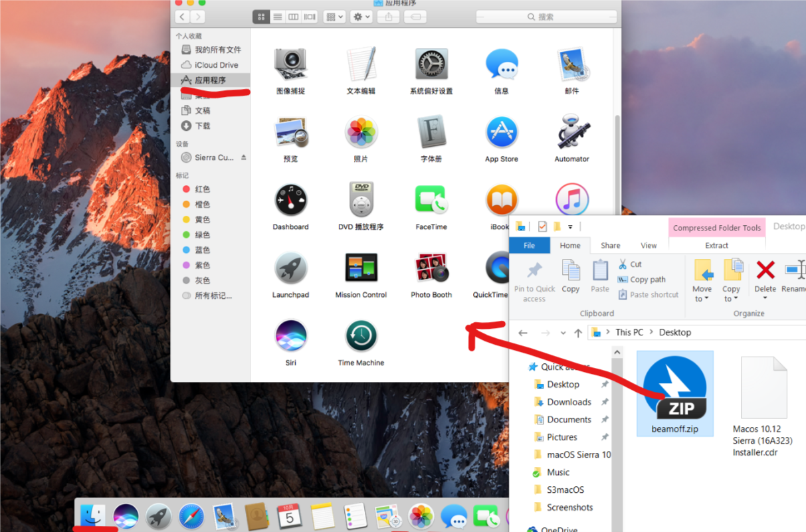The height and width of the screenshot is (532, 806).
Task: Open Maps from the Dock
Action: coord(388,516)
